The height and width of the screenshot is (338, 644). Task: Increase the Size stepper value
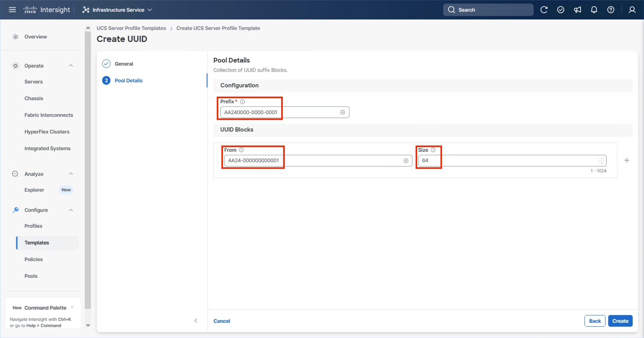click(602, 158)
